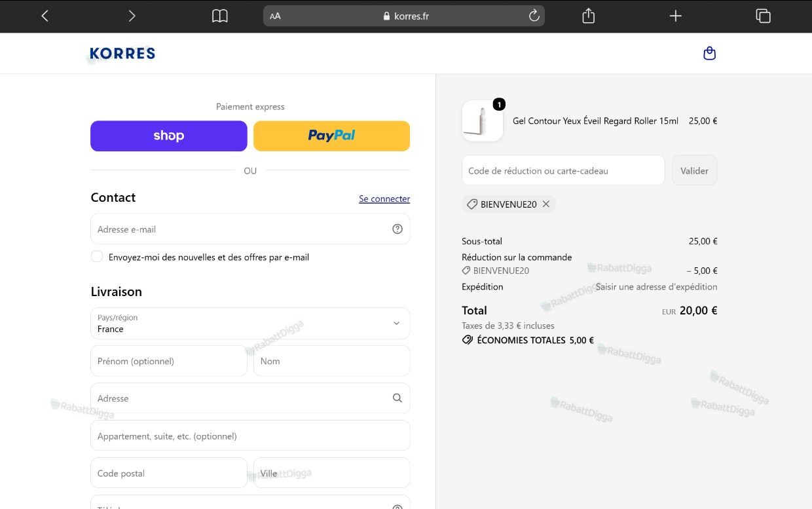Open Safari bookmarks book icon
Image resolution: width=812 pixels, height=509 pixels.
[220, 16]
